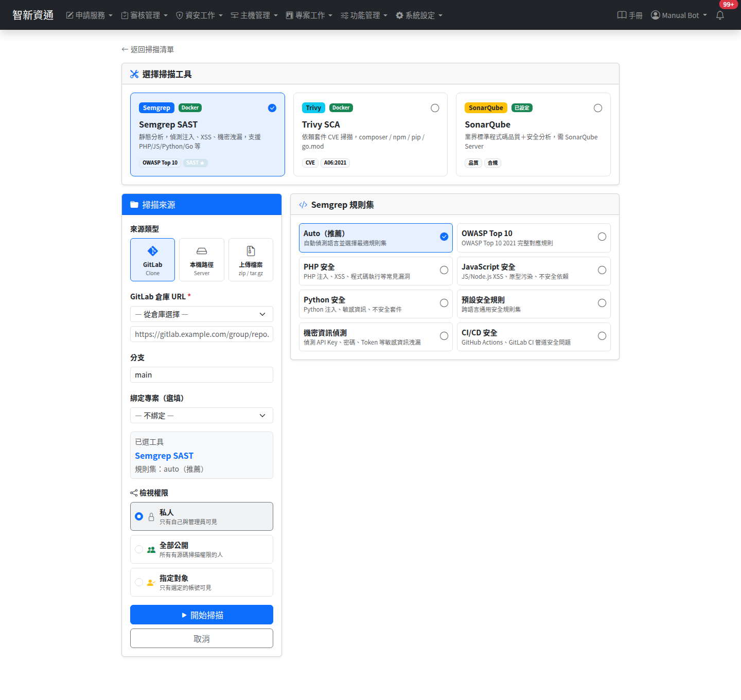741x700 pixels.
Task: Click the CVE tag on Trivy card
Action: (310, 163)
